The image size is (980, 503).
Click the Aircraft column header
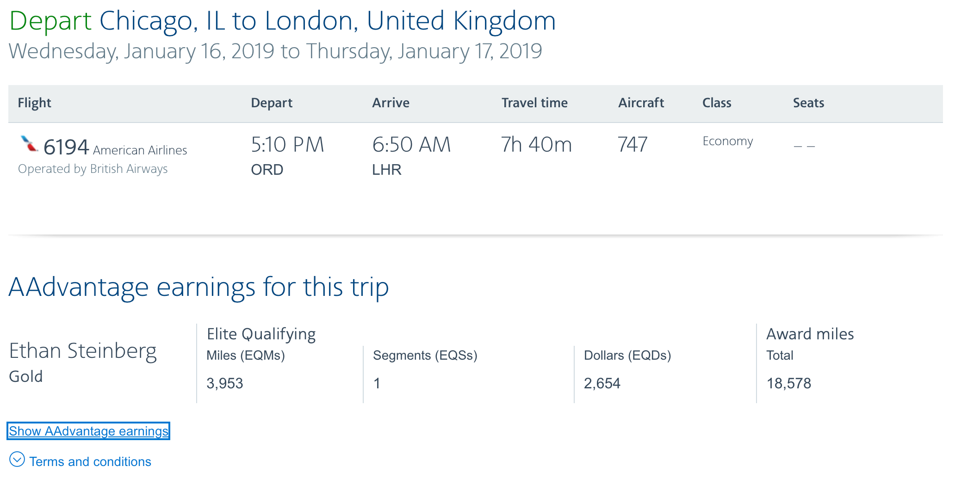(641, 103)
